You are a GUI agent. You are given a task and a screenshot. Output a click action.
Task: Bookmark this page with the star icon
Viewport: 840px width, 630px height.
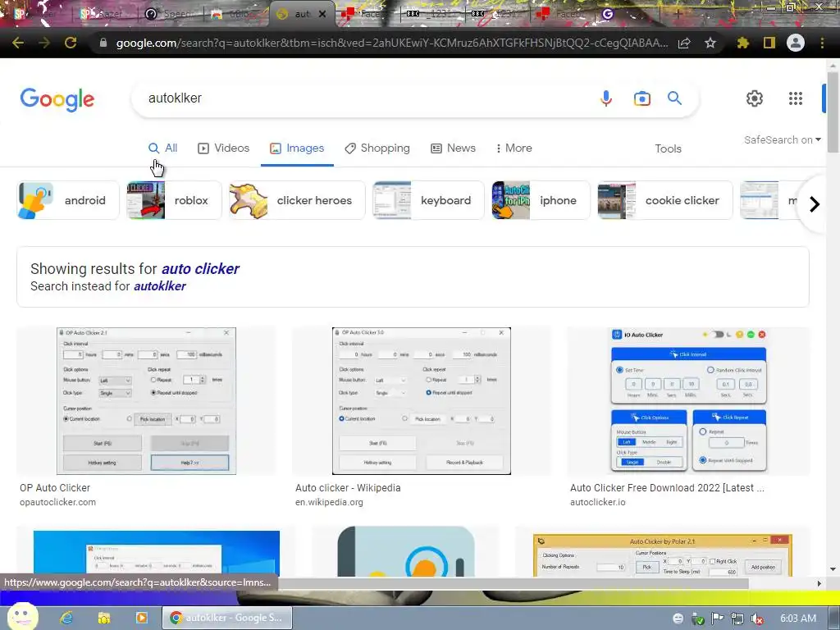[x=710, y=43]
